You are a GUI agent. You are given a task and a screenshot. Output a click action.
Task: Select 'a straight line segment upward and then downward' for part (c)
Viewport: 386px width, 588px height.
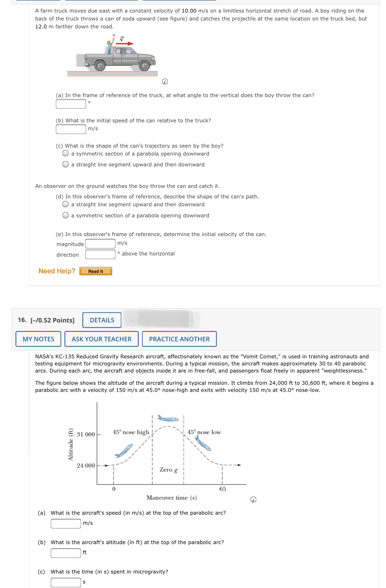[x=66, y=164]
